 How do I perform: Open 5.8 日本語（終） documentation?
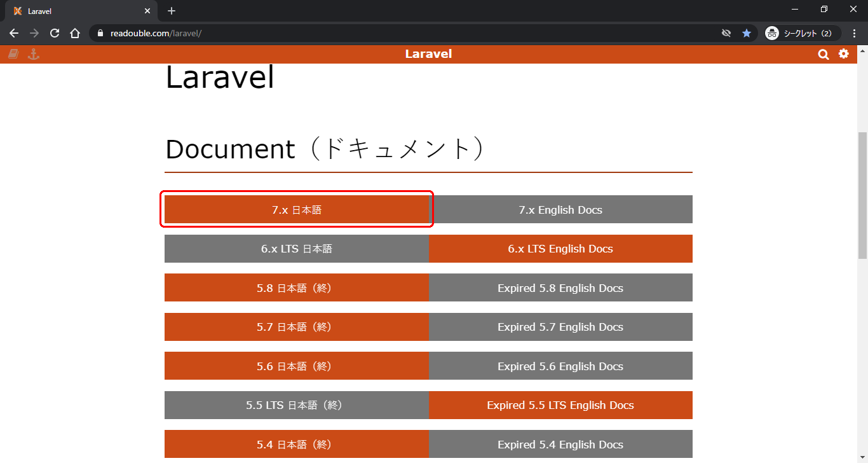pyautogui.click(x=297, y=287)
